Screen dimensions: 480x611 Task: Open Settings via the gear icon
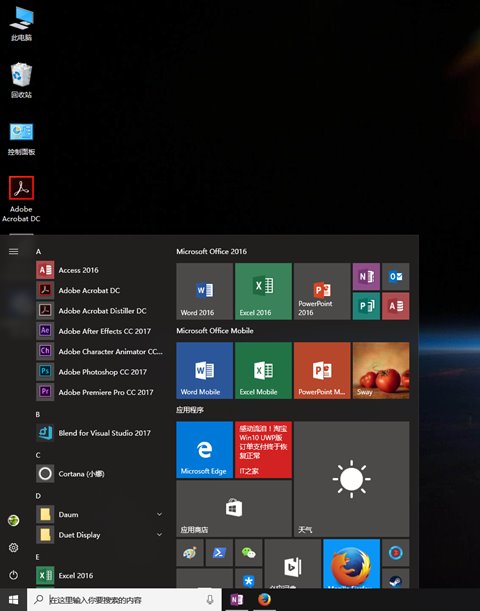coord(14,547)
